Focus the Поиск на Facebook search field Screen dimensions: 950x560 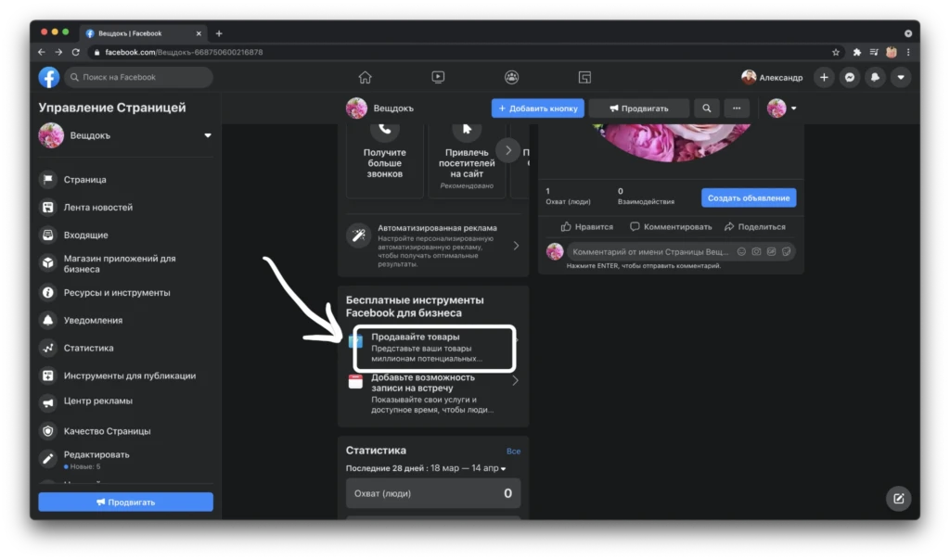coord(139,78)
